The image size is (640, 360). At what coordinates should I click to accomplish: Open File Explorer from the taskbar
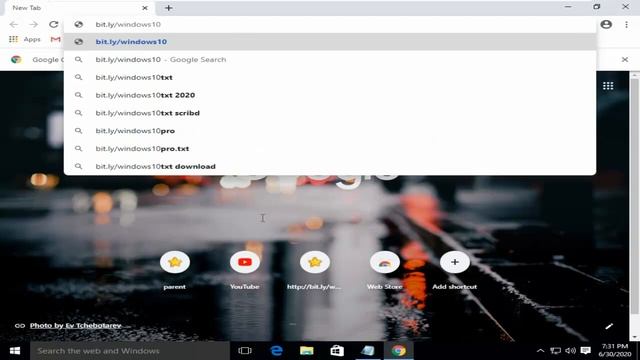307,351
